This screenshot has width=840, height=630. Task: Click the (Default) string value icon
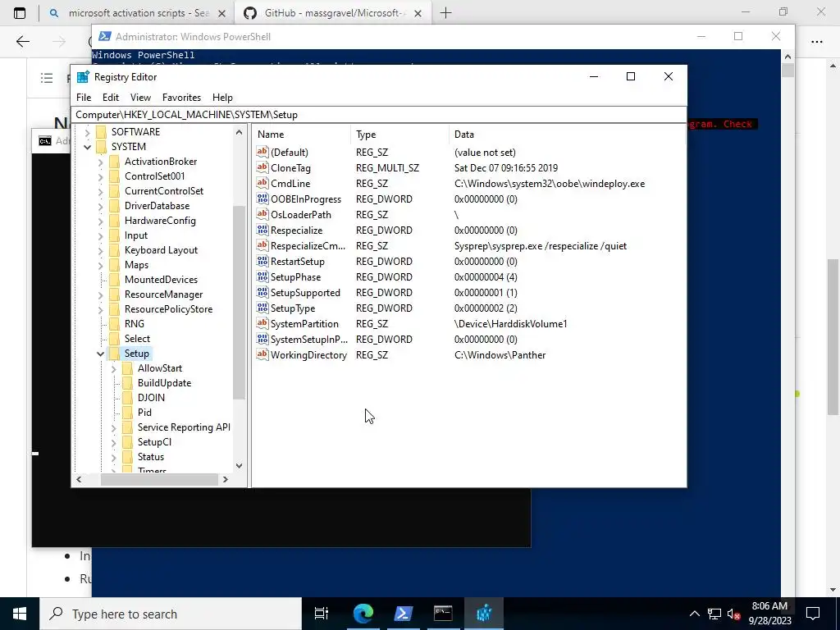click(x=262, y=152)
